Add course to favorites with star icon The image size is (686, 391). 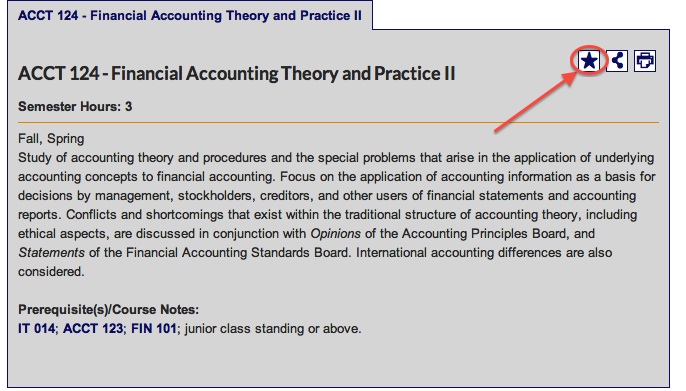[588, 60]
